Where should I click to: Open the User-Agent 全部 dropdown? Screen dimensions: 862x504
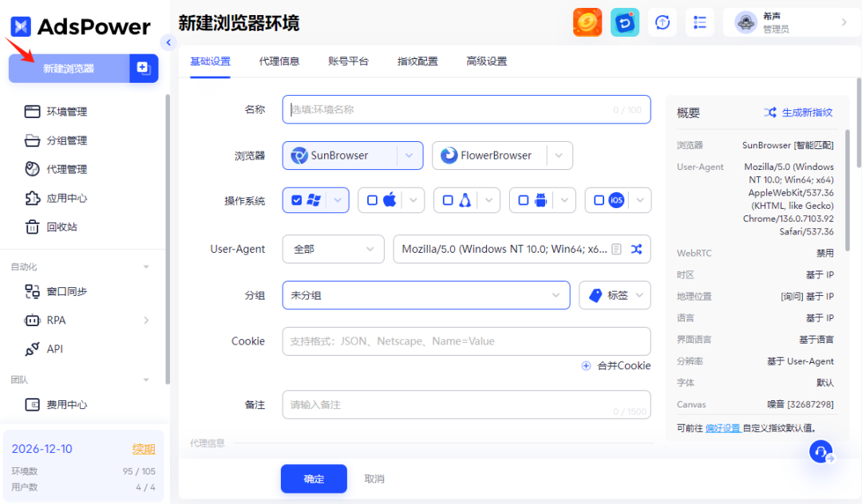[x=333, y=250]
